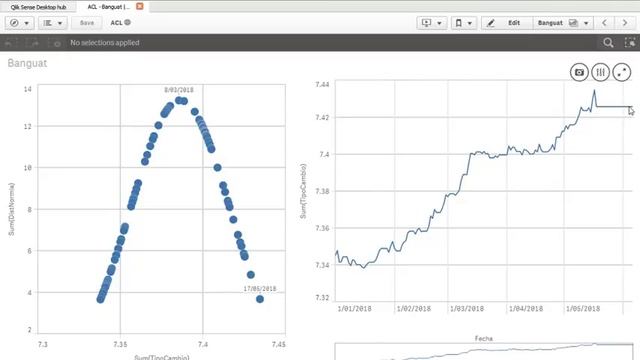Click the 1/04/2018 axis label
The image size is (640, 360).
(x=526, y=309)
